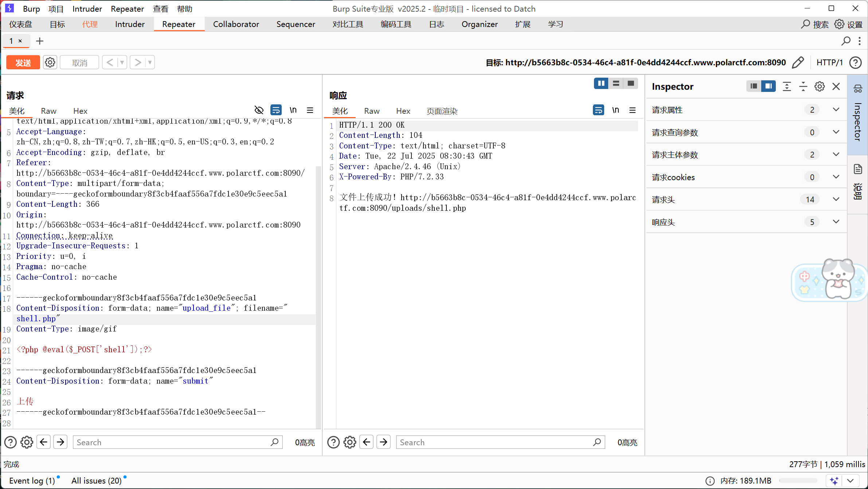This screenshot has height=489, width=868.
Task: Open Inspector settings gear icon
Action: tap(820, 86)
